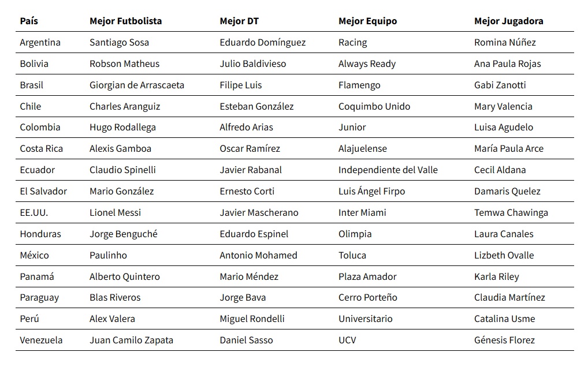Click the Temwa Chawinga cell
Screen dimensions: 588x367
[x=511, y=212]
